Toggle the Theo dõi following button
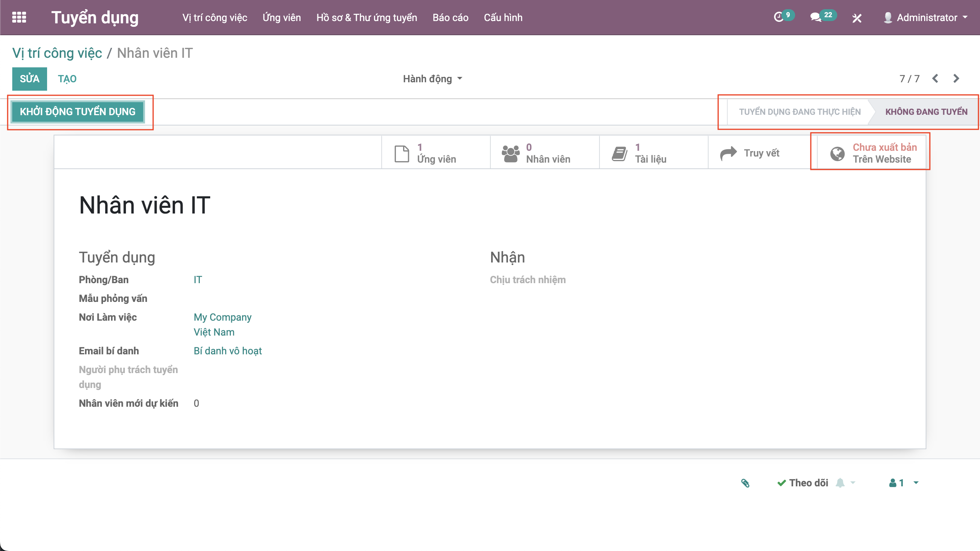The width and height of the screenshot is (980, 551). coord(803,483)
